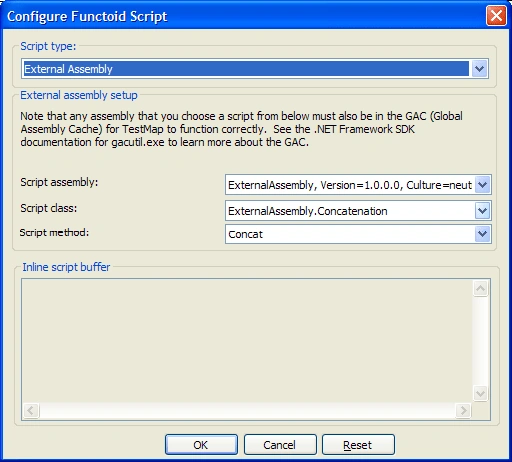
Task: Click the vertical scrollbar track in script buffer
Action: tap(480, 341)
